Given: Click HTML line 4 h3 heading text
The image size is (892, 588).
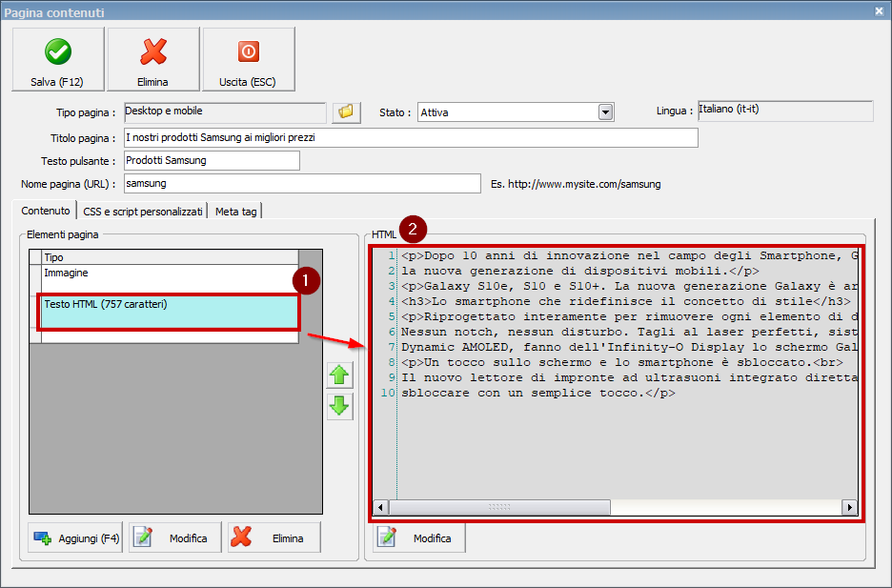Looking at the screenshot, I should pyautogui.click(x=626, y=301).
